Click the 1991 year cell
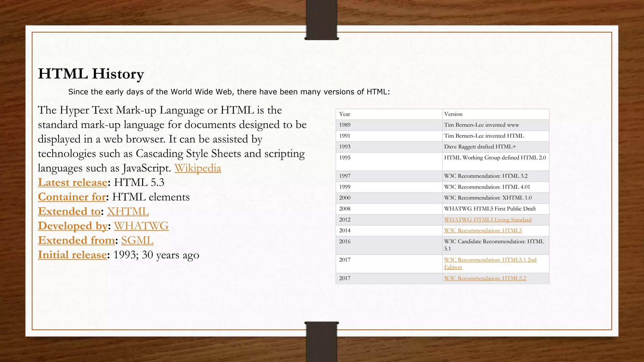 point(389,136)
